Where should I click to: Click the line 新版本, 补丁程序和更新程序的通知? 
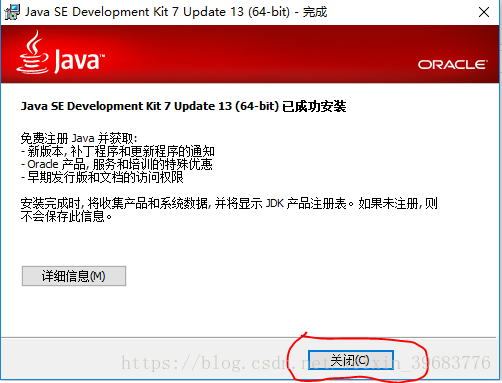(118, 151)
